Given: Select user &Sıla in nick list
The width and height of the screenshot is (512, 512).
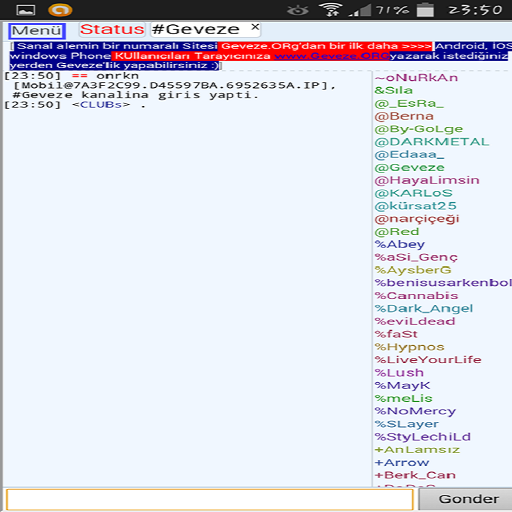Looking at the screenshot, I should click(x=393, y=90).
